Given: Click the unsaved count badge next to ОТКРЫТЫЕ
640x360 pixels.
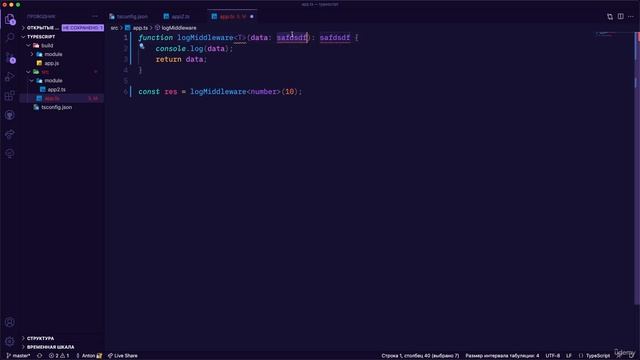Looking at the screenshot, I should [82, 28].
